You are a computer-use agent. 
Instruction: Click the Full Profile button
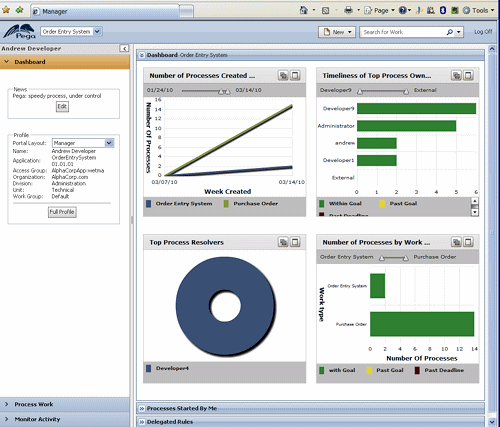pos(62,212)
